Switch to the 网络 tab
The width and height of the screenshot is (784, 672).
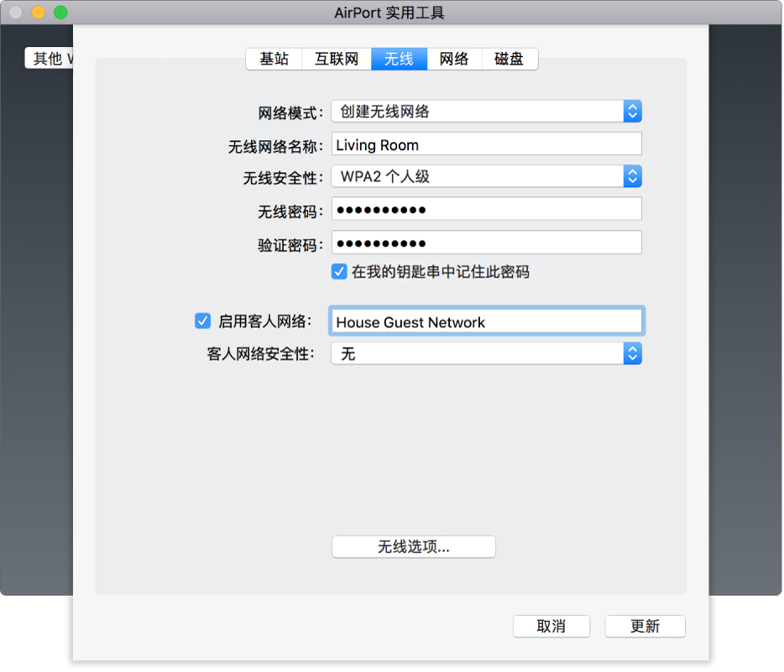(x=454, y=59)
